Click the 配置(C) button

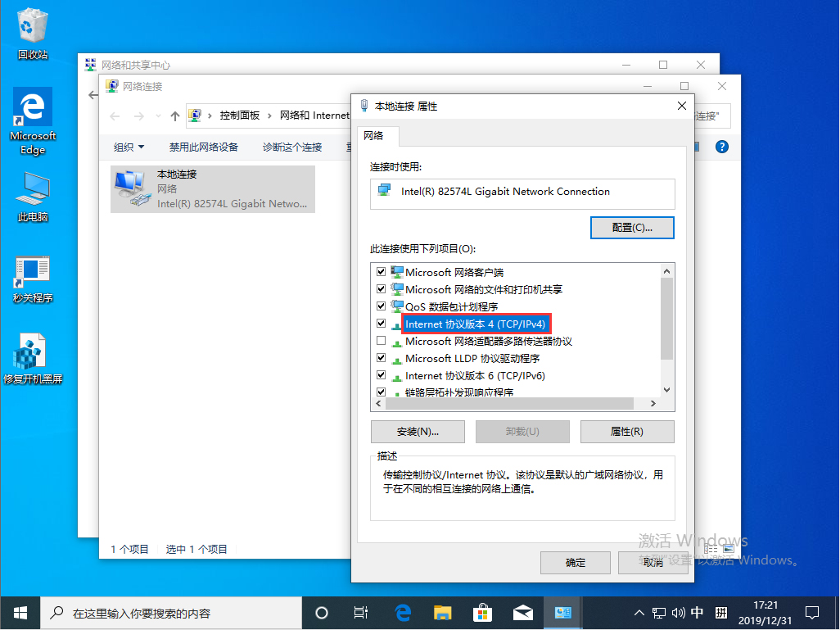pos(631,227)
